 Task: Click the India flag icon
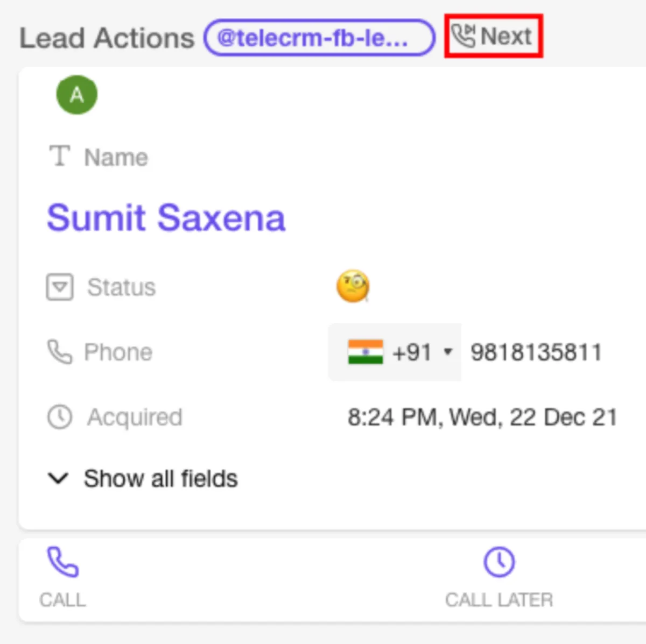click(366, 352)
